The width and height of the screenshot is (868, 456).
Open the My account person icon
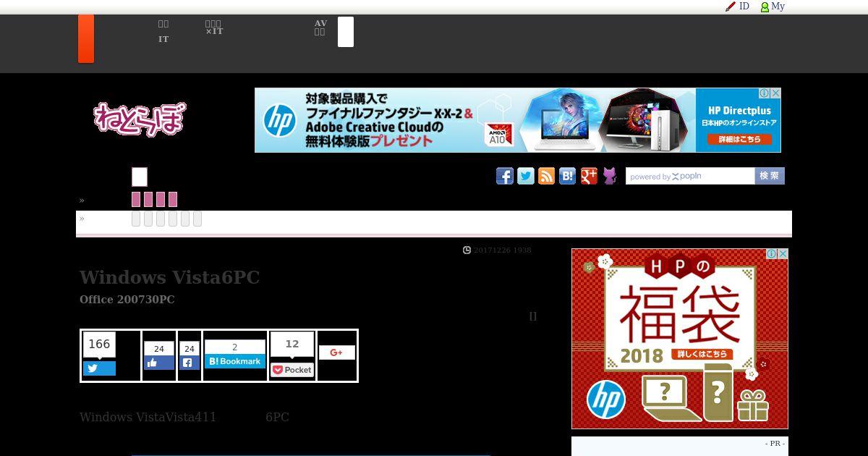pos(765,7)
